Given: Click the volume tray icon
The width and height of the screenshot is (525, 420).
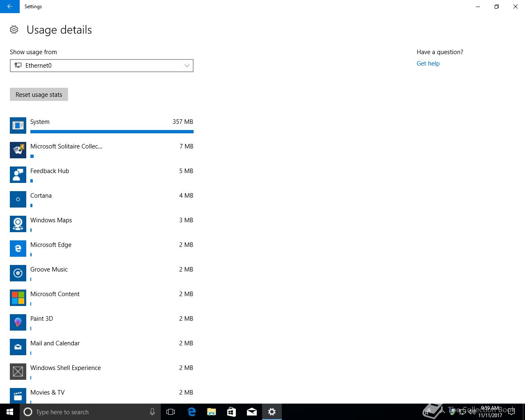Looking at the screenshot, I should tap(472, 412).
